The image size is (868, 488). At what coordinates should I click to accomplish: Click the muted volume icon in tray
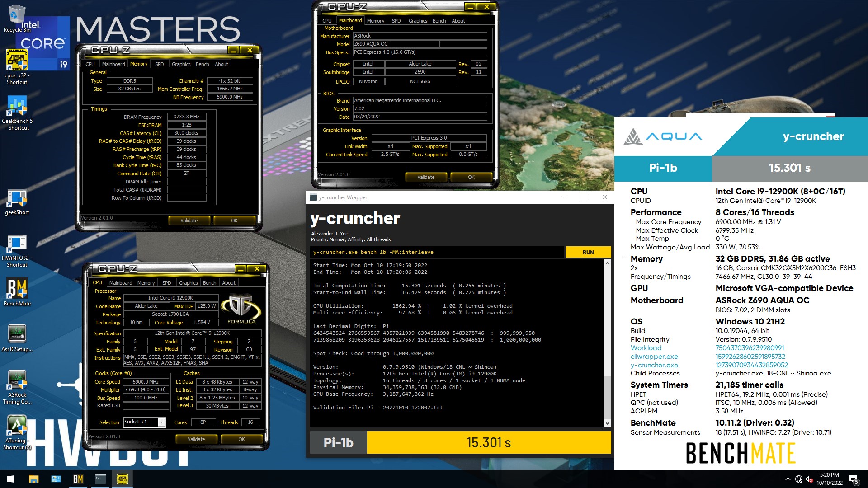tap(809, 479)
